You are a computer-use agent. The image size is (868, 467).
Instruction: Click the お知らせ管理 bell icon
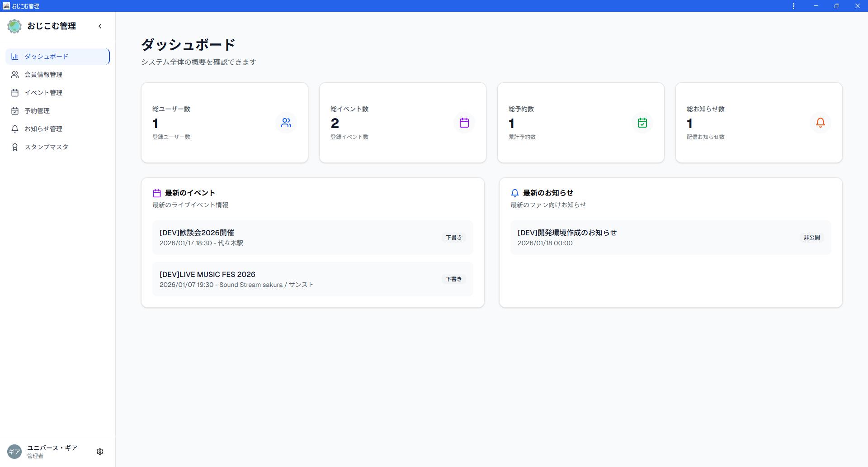(14, 129)
